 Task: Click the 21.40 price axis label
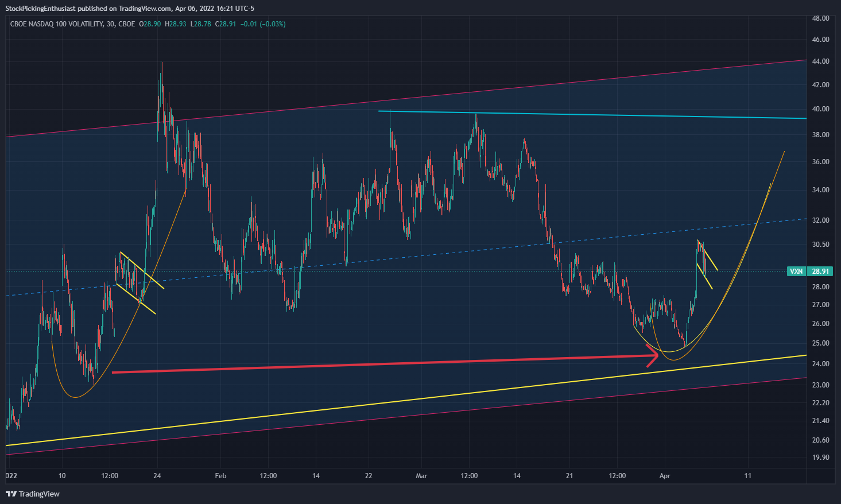coord(821,421)
